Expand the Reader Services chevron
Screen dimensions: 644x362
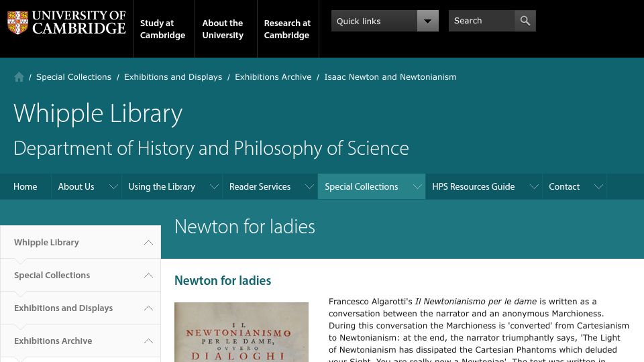point(309,187)
